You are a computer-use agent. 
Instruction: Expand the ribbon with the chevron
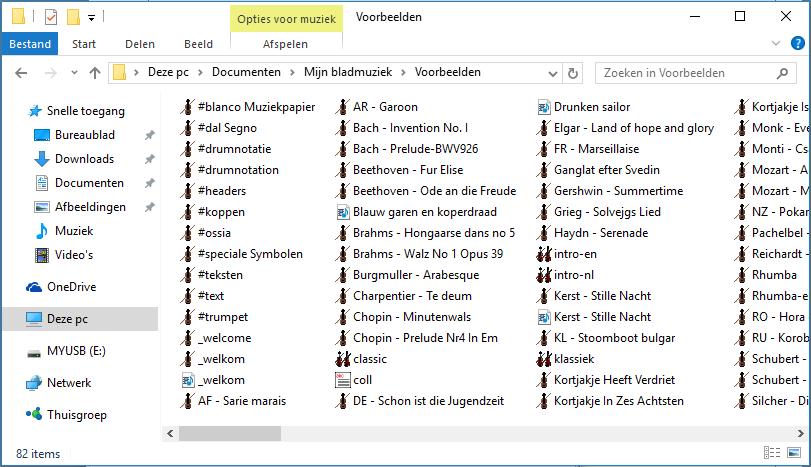pos(776,43)
